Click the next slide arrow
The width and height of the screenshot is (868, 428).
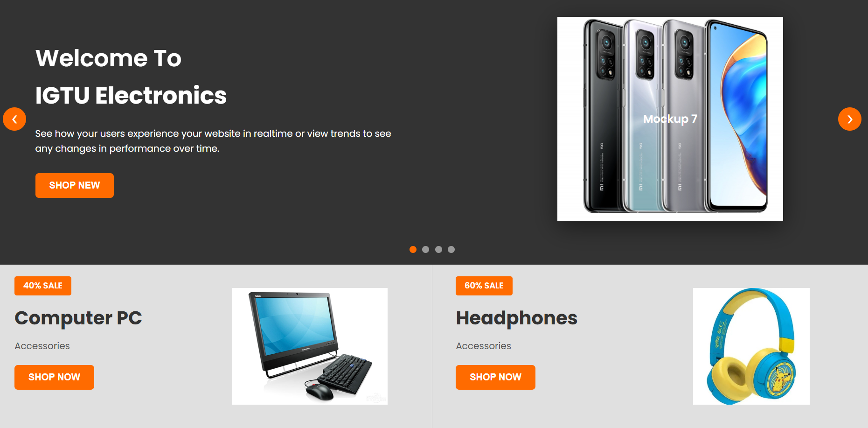pos(849,119)
